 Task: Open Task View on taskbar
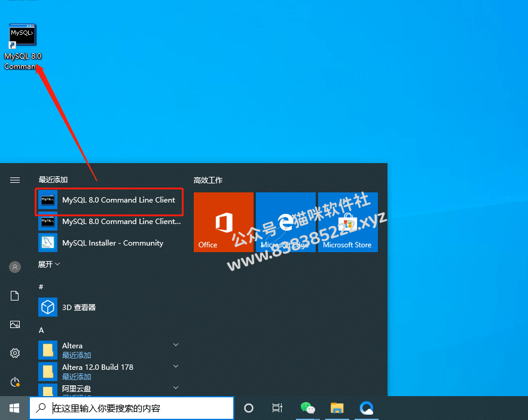pos(277,408)
